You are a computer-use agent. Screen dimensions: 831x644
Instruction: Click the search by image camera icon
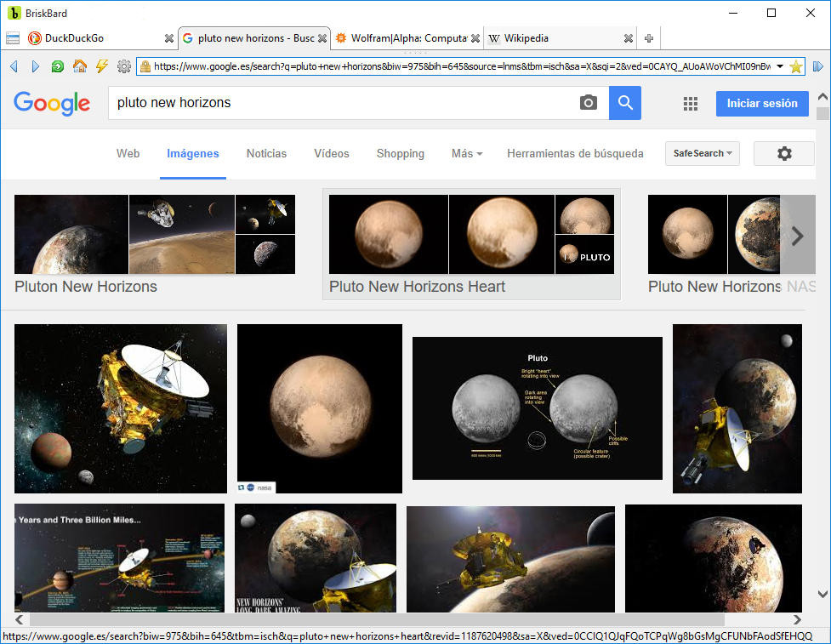pos(589,102)
